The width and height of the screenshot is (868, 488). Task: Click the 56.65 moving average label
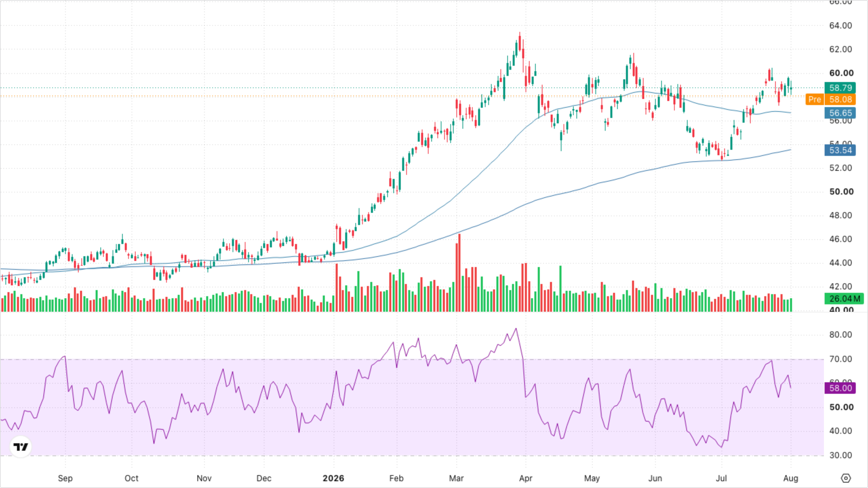tap(840, 113)
